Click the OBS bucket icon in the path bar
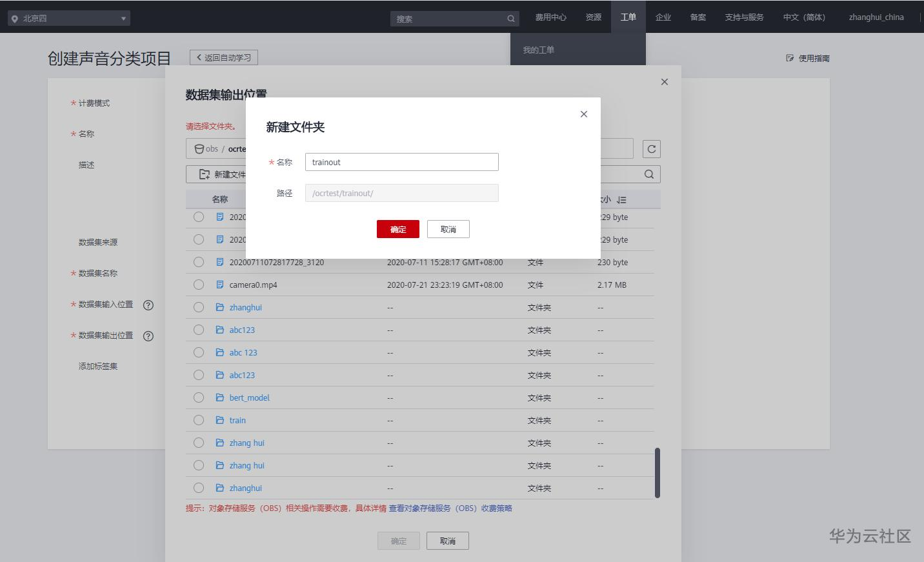Image resolution: width=924 pixels, height=562 pixels. pyautogui.click(x=199, y=149)
